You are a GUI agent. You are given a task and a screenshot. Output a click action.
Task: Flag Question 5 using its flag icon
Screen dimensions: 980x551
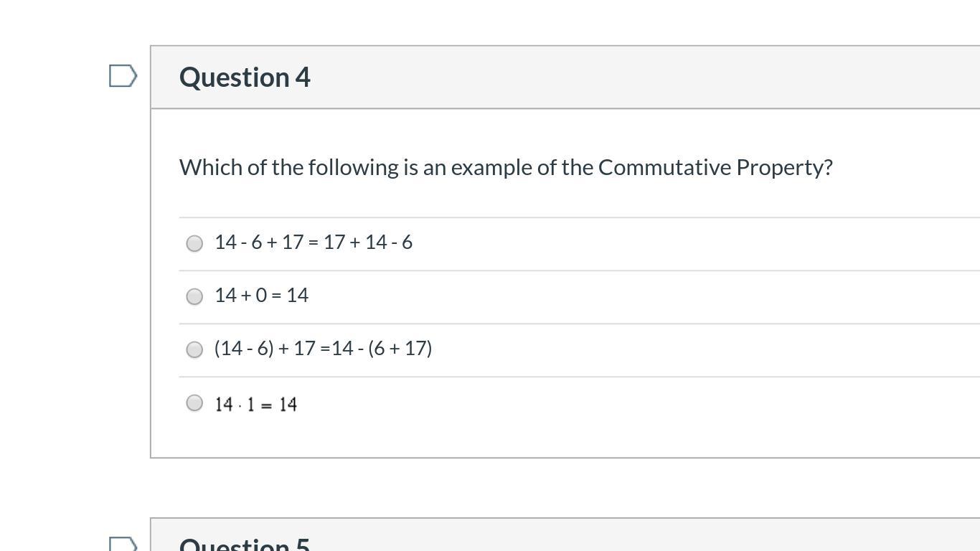[x=123, y=545]
